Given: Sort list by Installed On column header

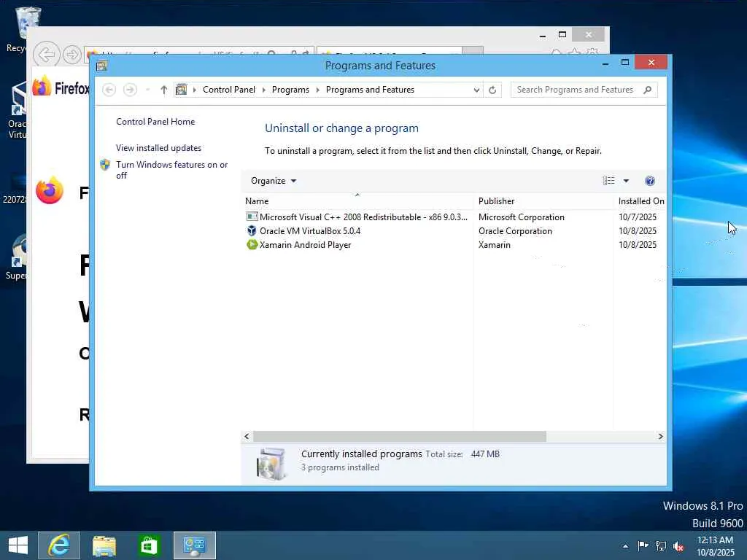Looking at the screenshot, I should 640,201.
